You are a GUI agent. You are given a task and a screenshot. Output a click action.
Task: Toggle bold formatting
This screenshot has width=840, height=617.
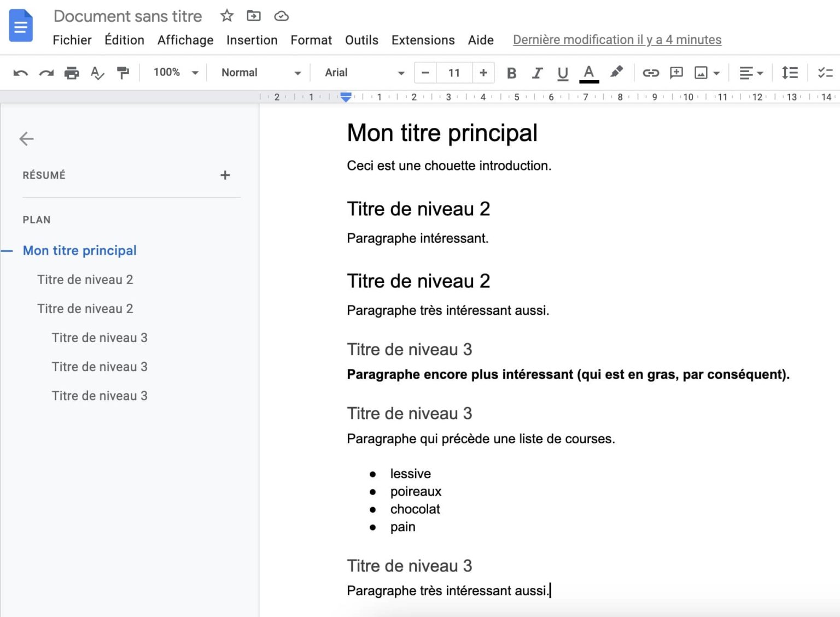tap(511, 72)
